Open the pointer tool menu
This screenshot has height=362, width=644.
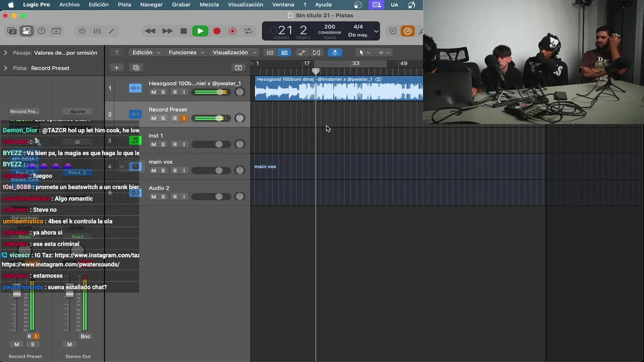[x=364, y=52]
